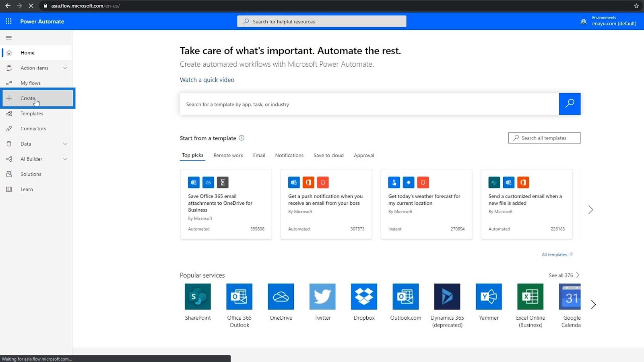Click the Search for helpful resources box
Viewport: 644px width, 362px height.
[322, 21]
